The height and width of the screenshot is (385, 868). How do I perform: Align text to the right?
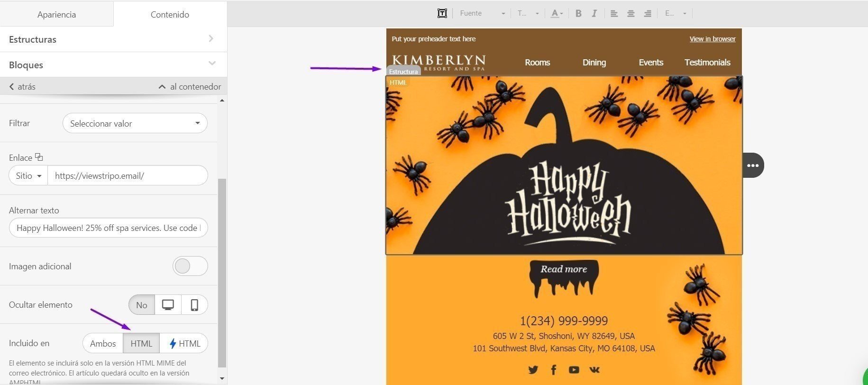[x=647, y=13]
